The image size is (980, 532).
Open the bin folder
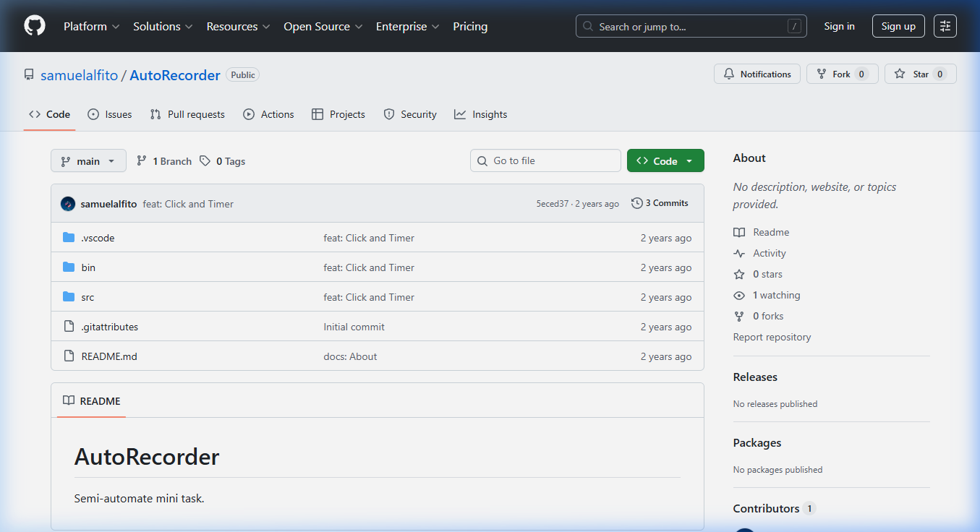click(88, 267)
